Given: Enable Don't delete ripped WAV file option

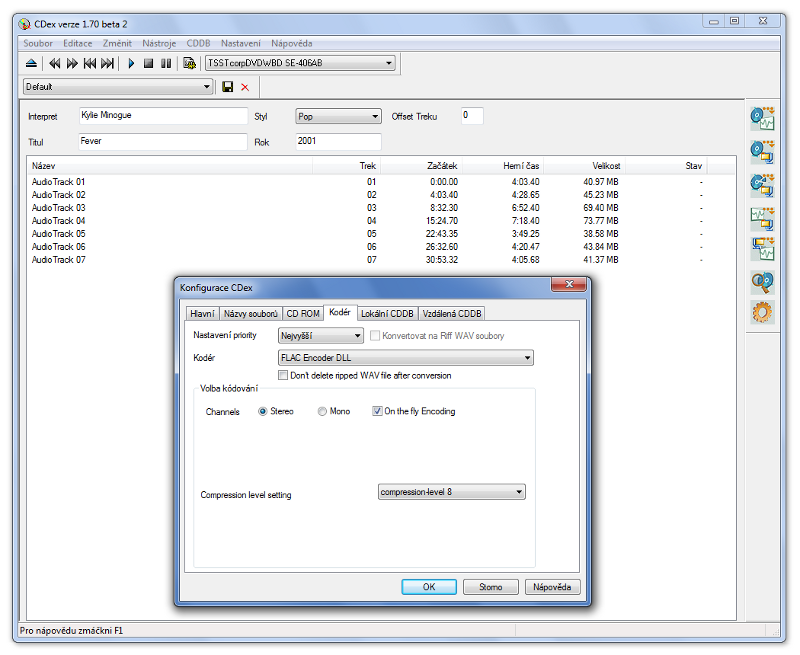Looking at the screenshot, I should [x=283, y=376].
